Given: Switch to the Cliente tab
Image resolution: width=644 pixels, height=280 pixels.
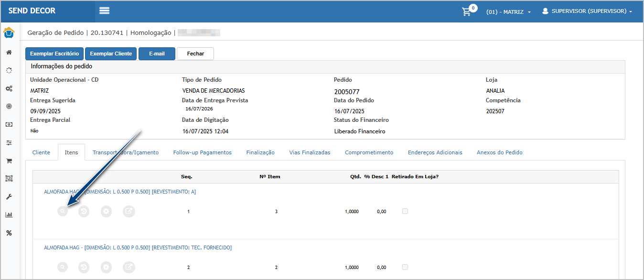Looking at the screenshot, I should [41, 152].
